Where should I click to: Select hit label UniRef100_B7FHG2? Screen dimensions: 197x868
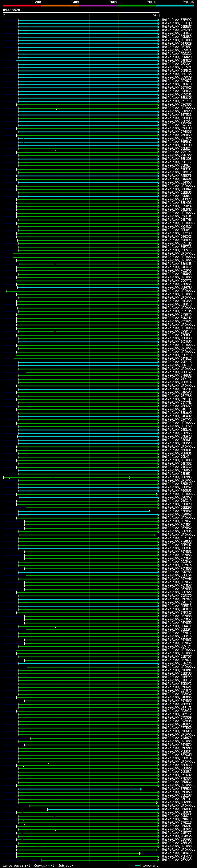coord(177,789)
